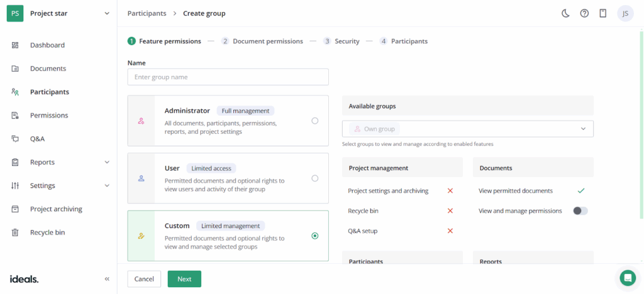
Task: Click the Dashboard grid icon
Action: point(15,45)
